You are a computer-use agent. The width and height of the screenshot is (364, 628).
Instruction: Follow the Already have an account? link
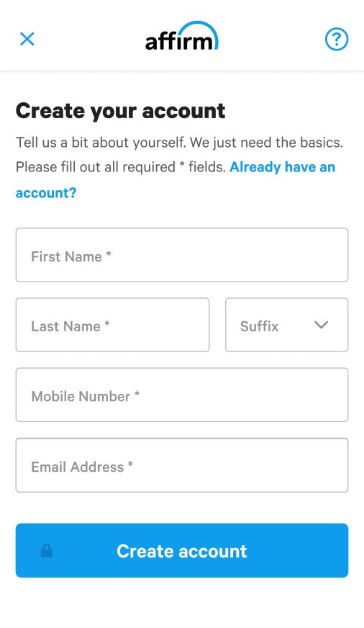283,167
